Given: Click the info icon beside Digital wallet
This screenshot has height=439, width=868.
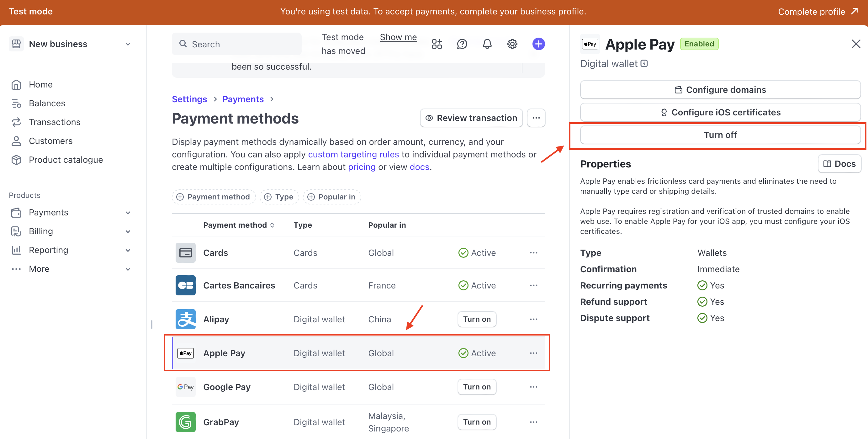Looking at the screenshot, I should coord(644,64).
